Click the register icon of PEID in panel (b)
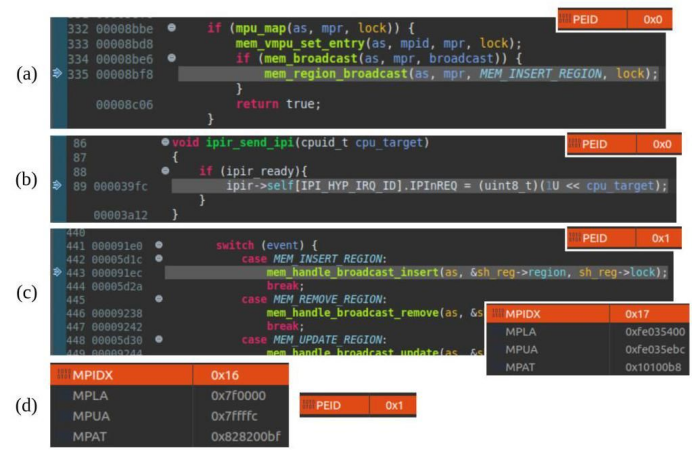The image size is (692, 450). pyautogui.click(x=574, y=143)
